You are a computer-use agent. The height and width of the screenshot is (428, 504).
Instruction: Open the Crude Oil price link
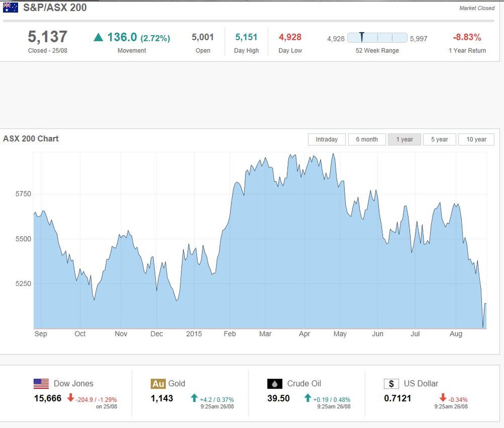[304, 383]
